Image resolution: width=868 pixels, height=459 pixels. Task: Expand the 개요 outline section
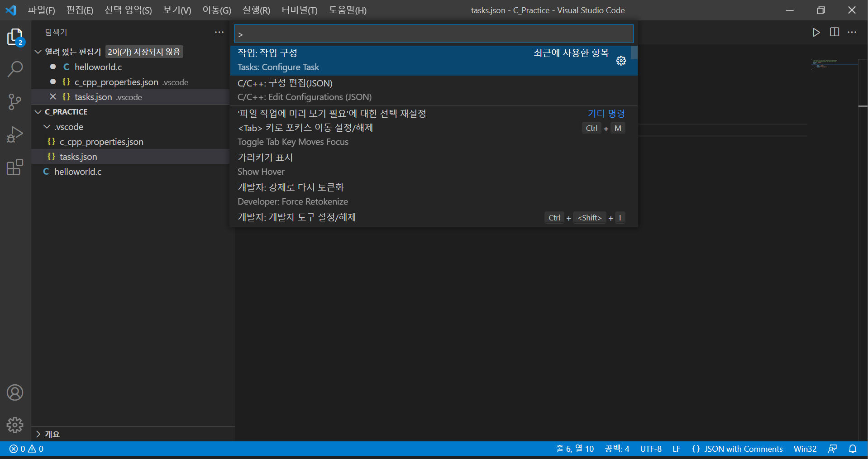[38, 434]
